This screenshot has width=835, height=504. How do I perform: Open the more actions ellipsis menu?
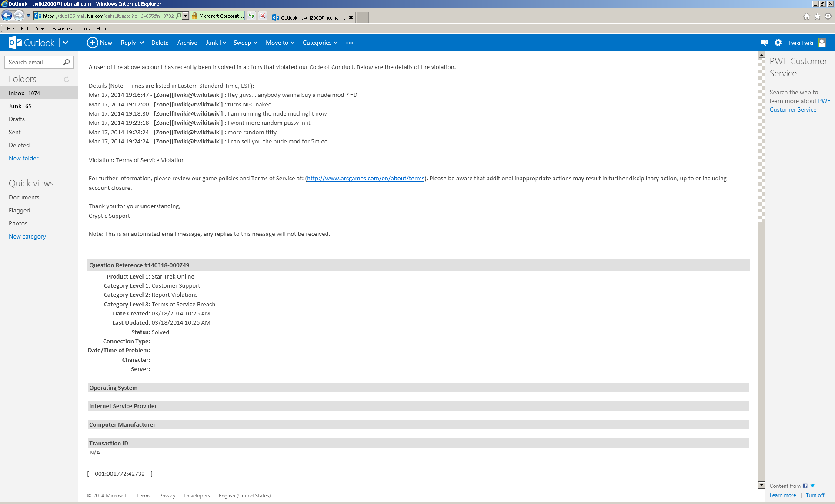(x=349, y=43)
